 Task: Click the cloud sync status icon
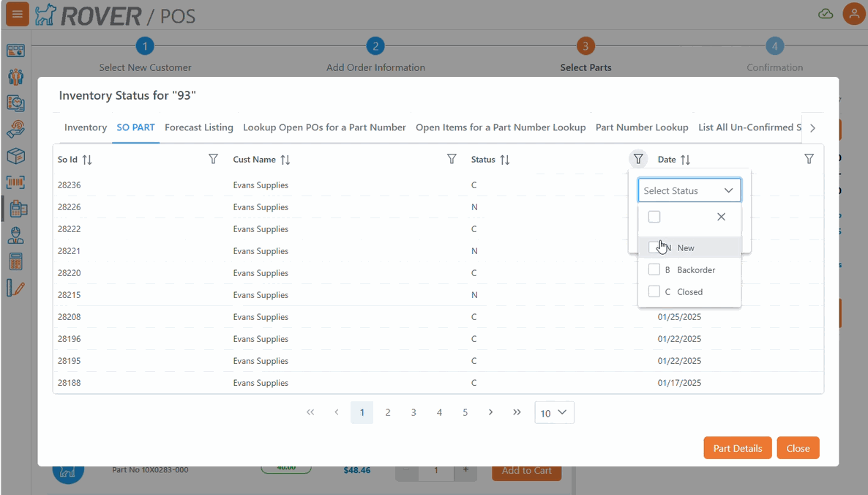(826, 13)
